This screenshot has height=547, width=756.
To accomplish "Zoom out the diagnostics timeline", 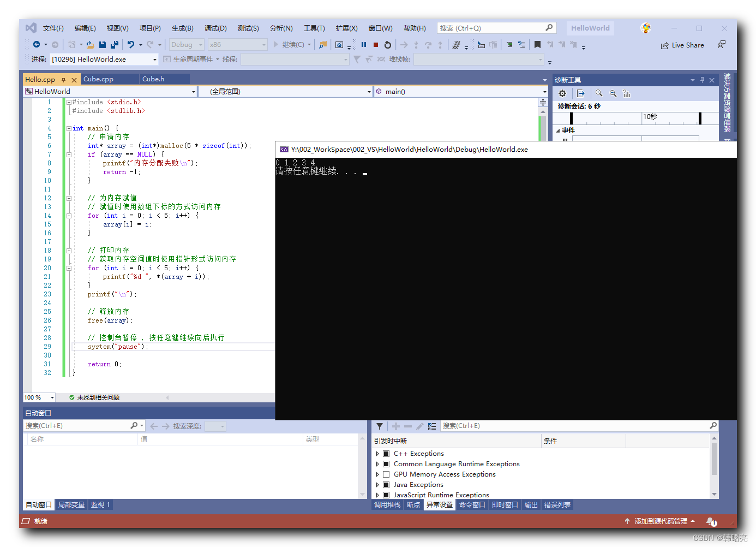I will (613, 93).
